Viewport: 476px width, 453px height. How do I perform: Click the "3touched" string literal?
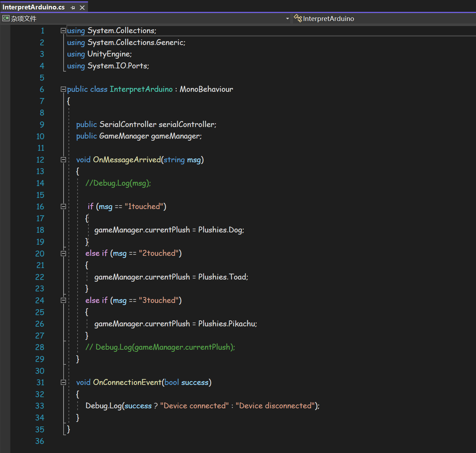coord(159,300)
